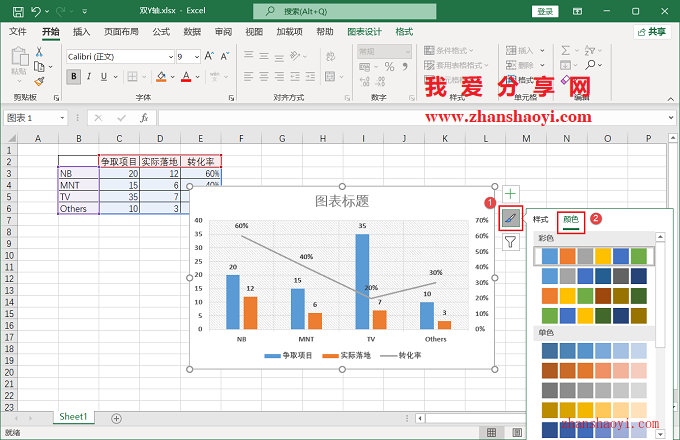Click the Cut scissors icon
Screen dimensions: 680x440
(x=39, y=52)
